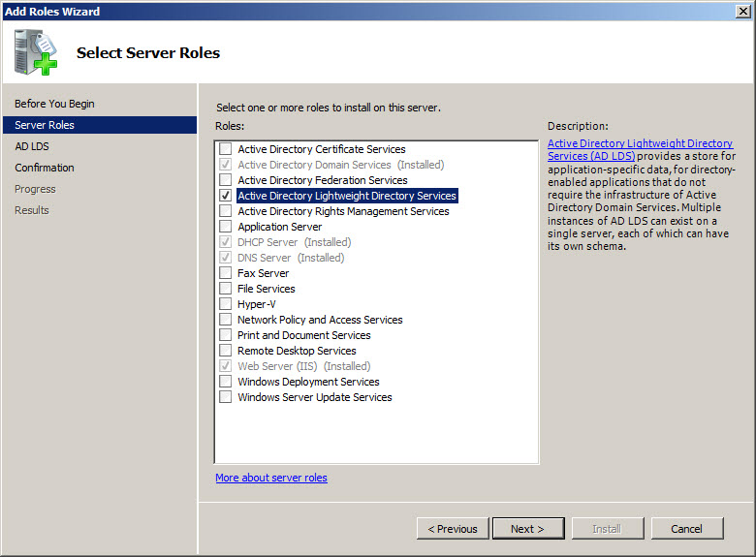Select the File Services role label
Screen dimensions: 756x557
[x=267, y=289]
